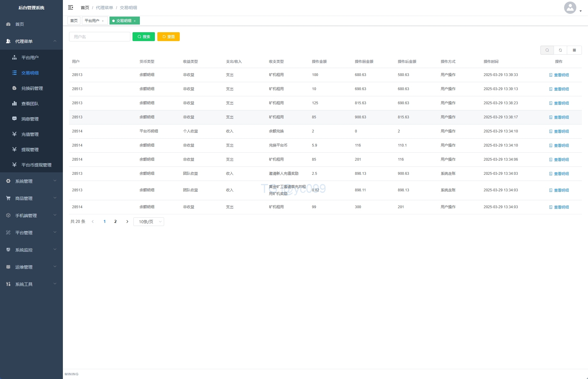The width and height of the screenshot is (588, 379).
Task: Open 查看团队 sidebar item
Action: pos(30,104)
